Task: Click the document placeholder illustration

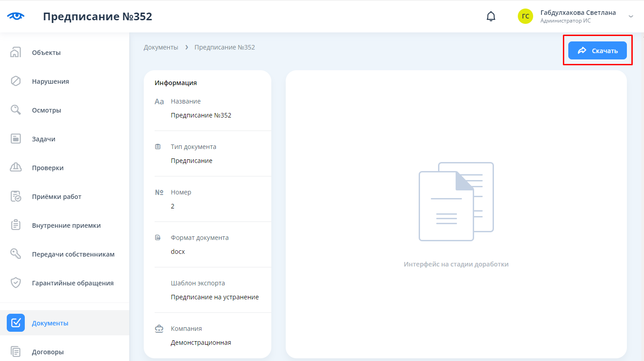Action: (456, 201)
